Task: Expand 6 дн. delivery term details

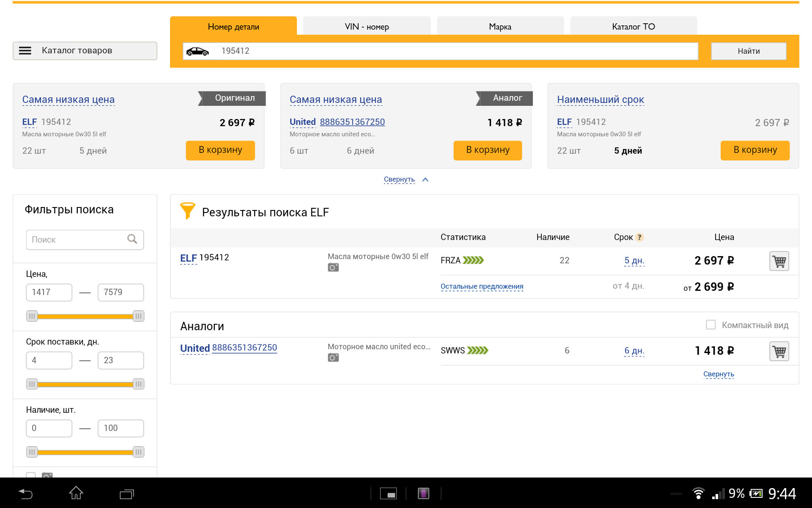Action: (x=634, y=351)
